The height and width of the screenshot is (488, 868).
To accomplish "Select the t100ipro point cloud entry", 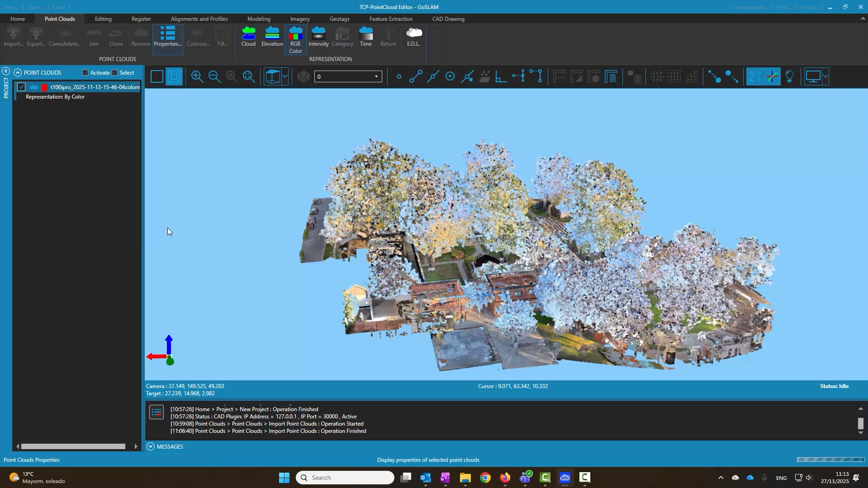I will pyautogui.click(x=95, y=87).
